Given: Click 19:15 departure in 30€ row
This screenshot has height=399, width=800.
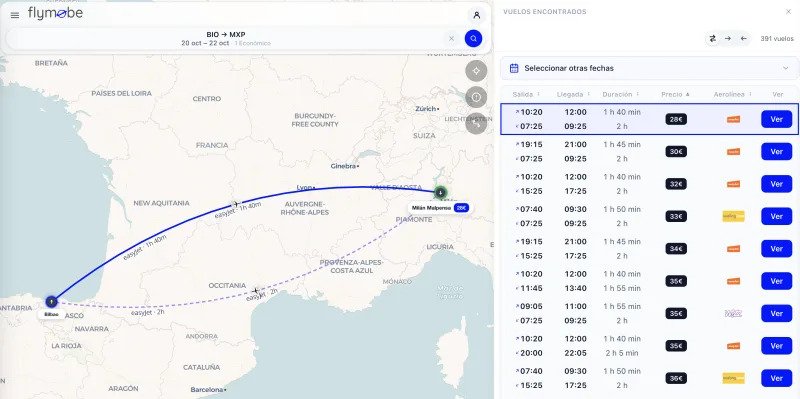Looking at the screenshot, I should (x=531, y=144).
